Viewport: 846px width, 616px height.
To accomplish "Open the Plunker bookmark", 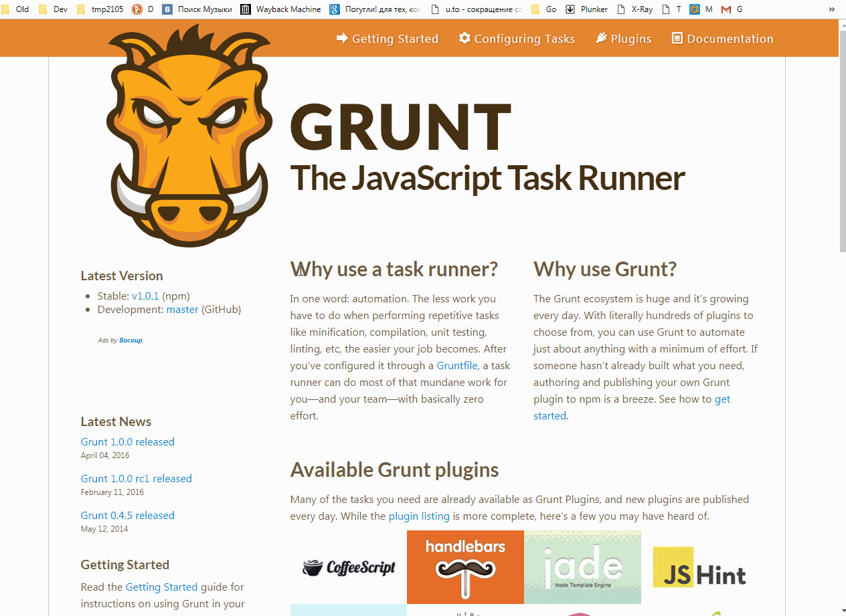I will point(587,9).
